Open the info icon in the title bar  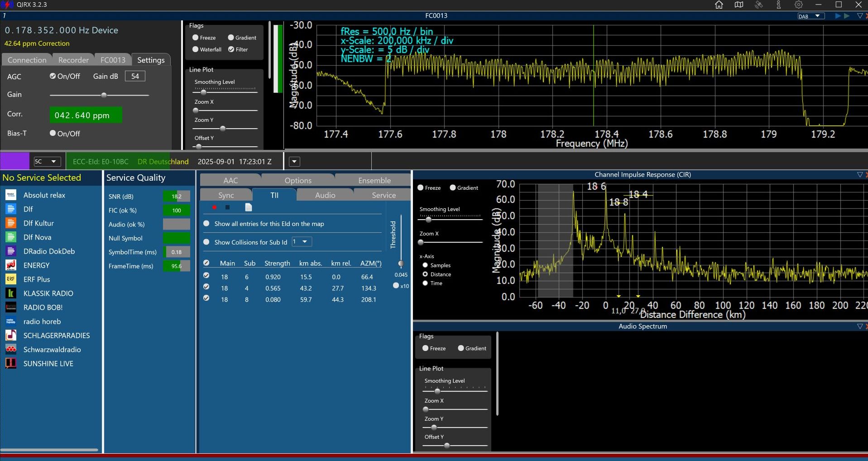click(779, 5)
